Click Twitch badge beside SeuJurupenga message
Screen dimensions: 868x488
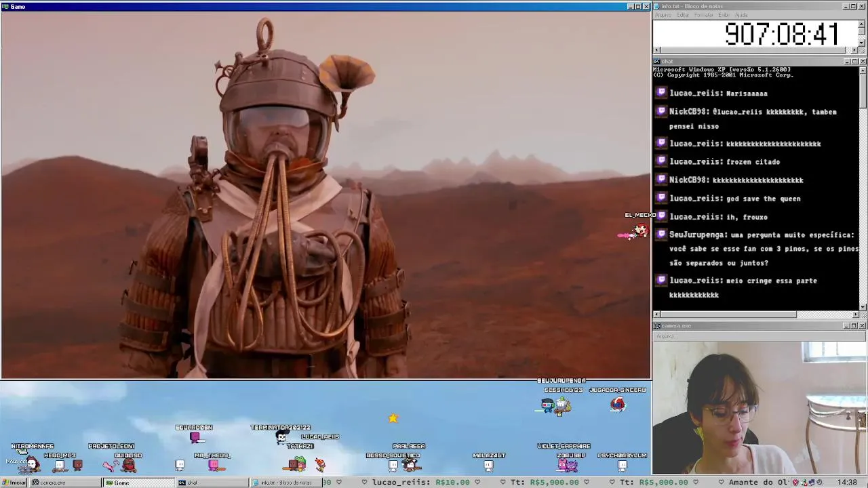point(662,235)
